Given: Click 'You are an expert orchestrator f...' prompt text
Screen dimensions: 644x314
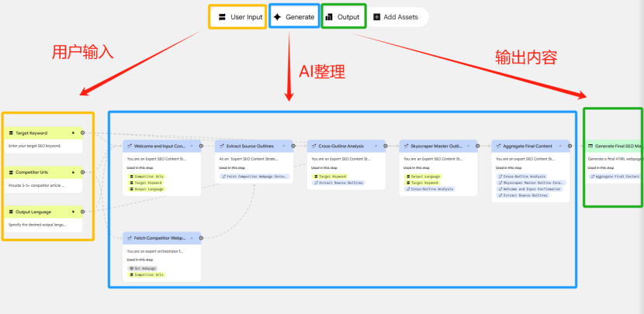Looking at the screenshot, I should click(155, 251).
